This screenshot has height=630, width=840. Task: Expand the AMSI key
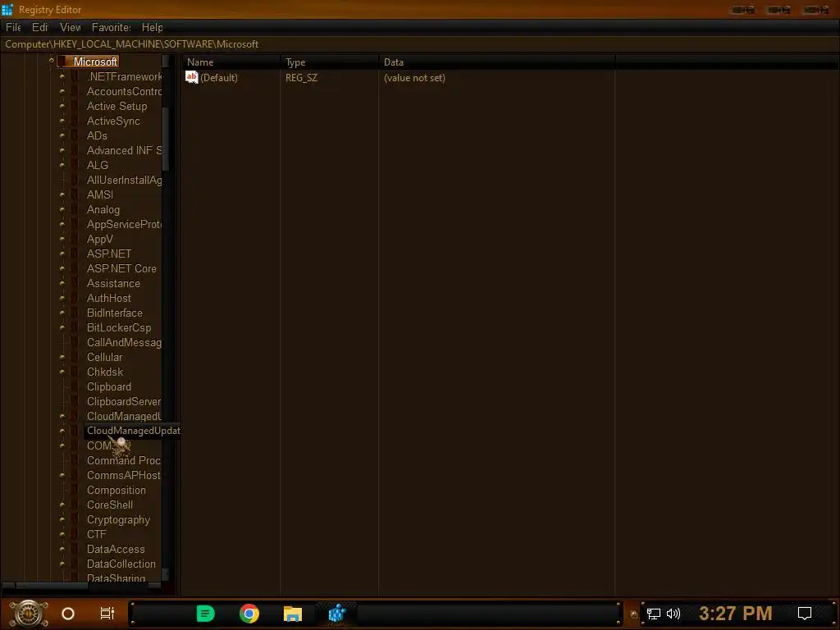point(62,194)
